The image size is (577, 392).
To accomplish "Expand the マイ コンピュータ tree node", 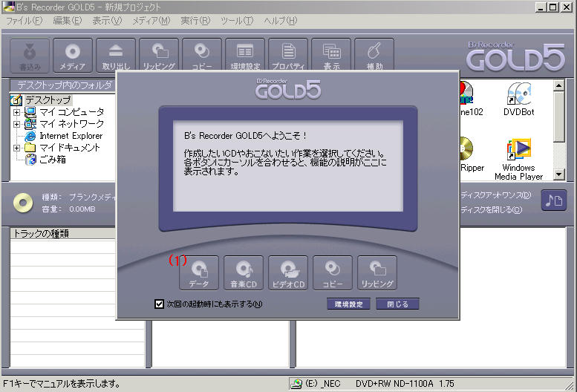I will pyautogui.click(x=16, y=112).
